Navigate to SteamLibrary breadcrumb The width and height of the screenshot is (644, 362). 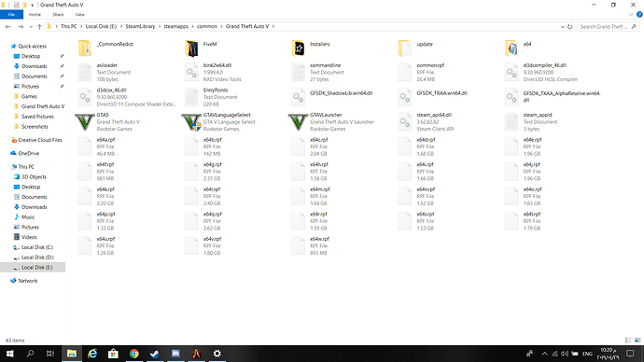[x=140, y=26]
